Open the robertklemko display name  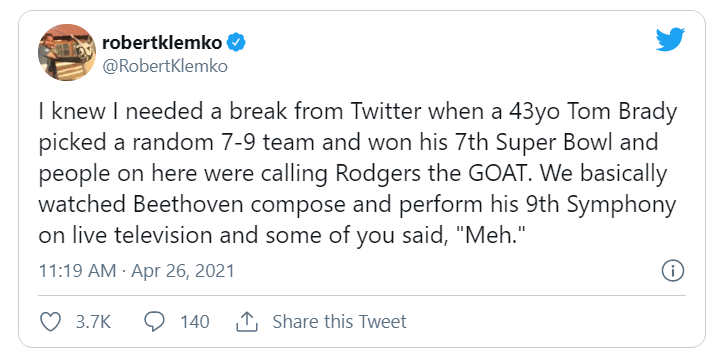coord(162,43)
